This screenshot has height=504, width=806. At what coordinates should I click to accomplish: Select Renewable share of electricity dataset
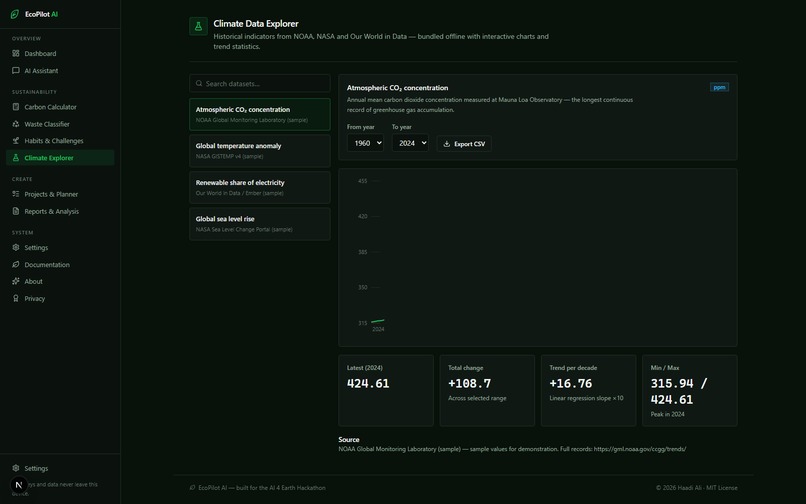(260, 187)
